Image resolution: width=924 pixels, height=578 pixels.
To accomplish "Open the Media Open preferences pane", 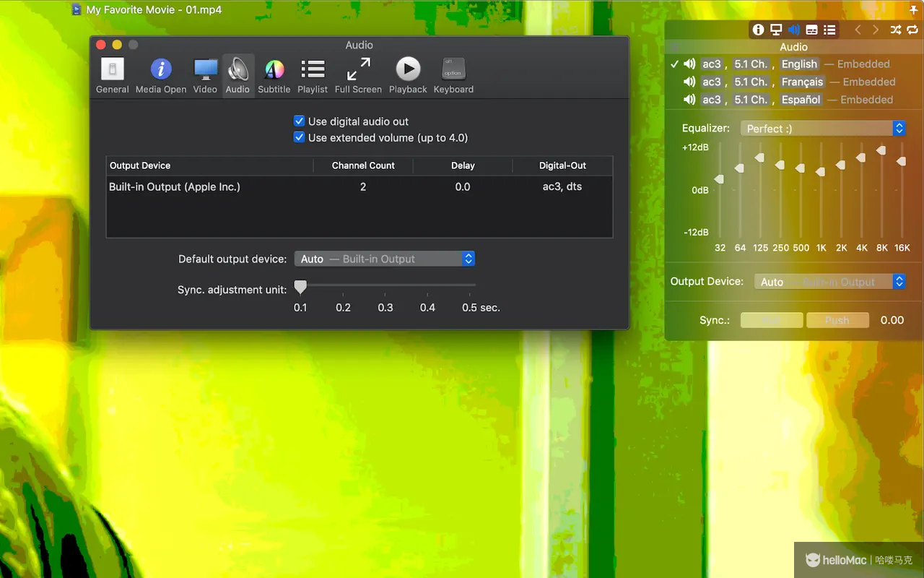I will point(161,76).
